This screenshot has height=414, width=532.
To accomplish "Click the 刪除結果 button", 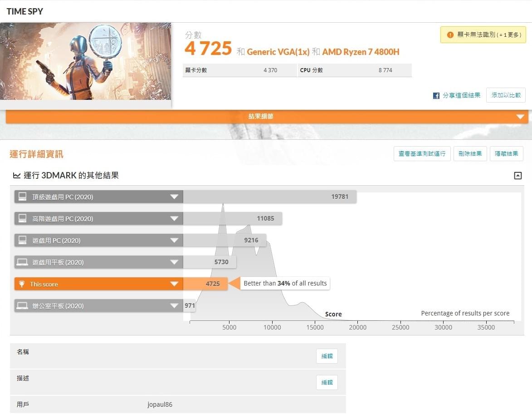I will (470, 154).
